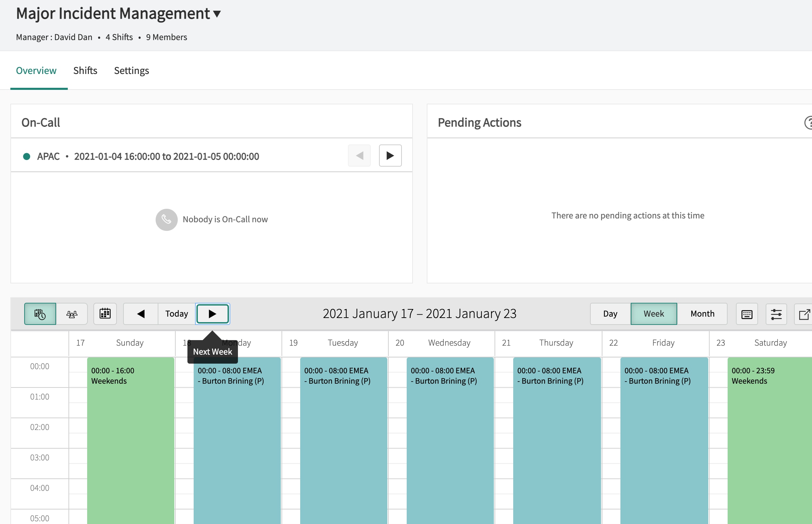This screenshot has height=524, width=812.
Task: Open the date picker calendar icon
Action: pos(105,314)
